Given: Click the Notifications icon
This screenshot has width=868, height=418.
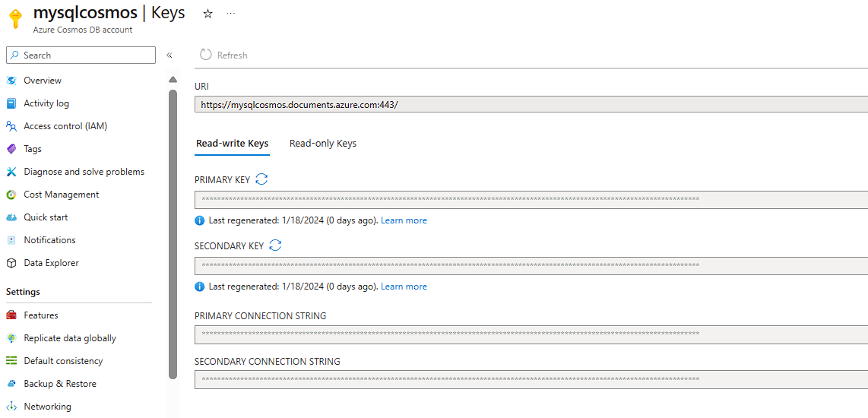Looking at the screenshot, I should [x=11, y=240].
